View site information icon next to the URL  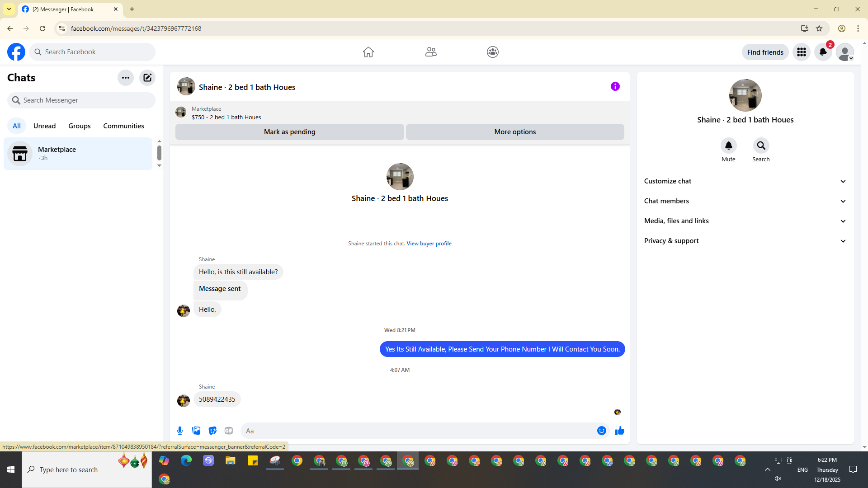62,28
